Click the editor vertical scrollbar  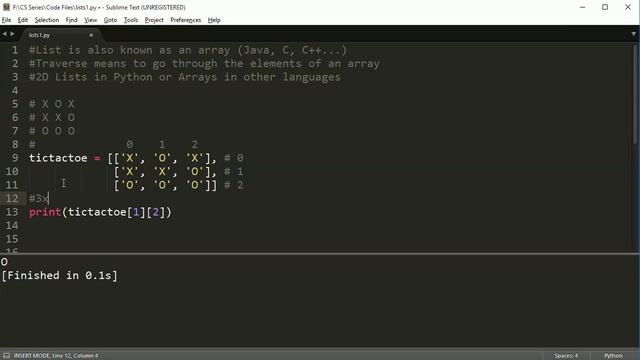(635, 94)
